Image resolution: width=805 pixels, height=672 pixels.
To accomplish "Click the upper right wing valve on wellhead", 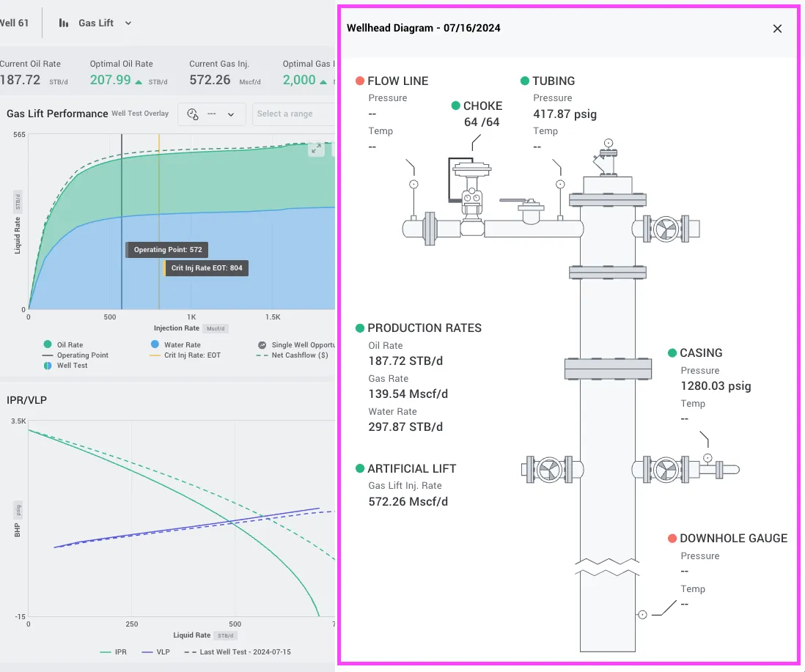I will 666,229.
